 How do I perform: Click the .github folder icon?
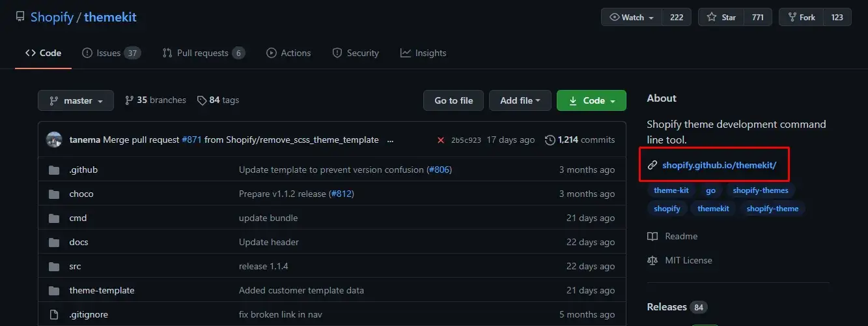(x=54, y=170)
